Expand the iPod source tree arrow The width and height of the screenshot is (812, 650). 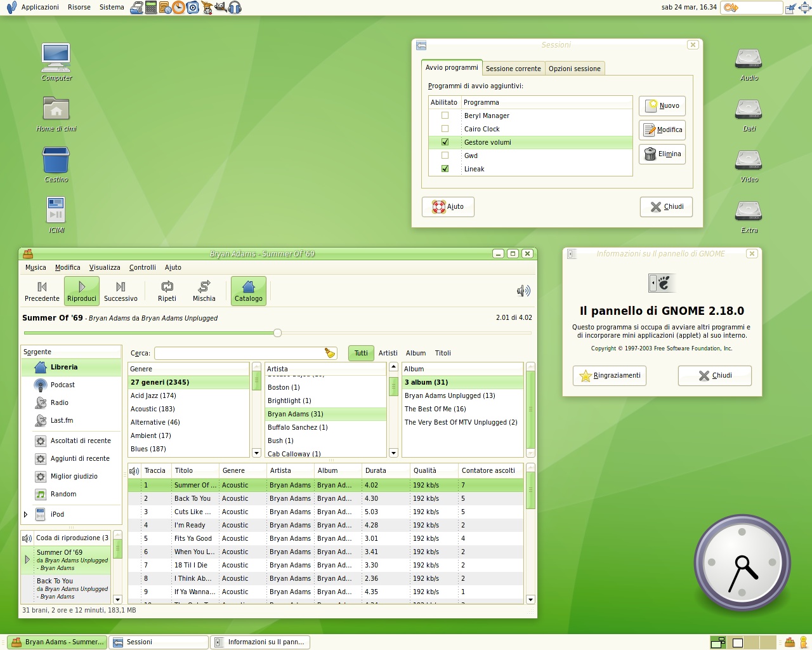click(26, 514)
